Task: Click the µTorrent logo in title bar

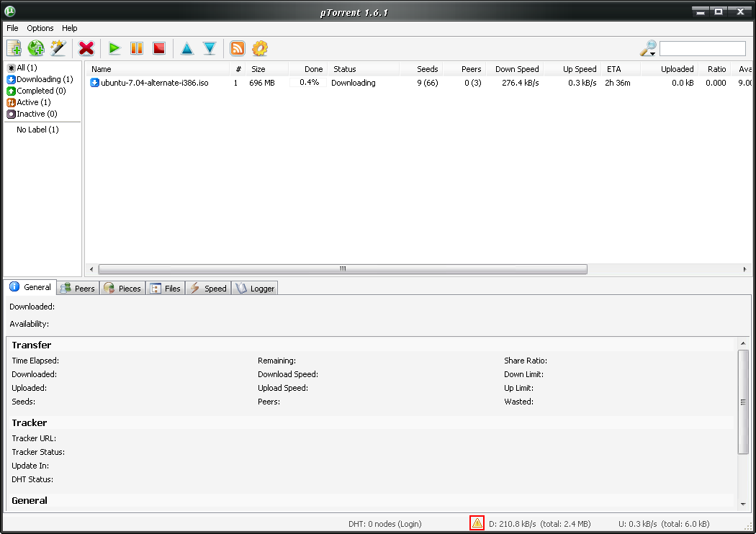Action: (x=9, y=11)
